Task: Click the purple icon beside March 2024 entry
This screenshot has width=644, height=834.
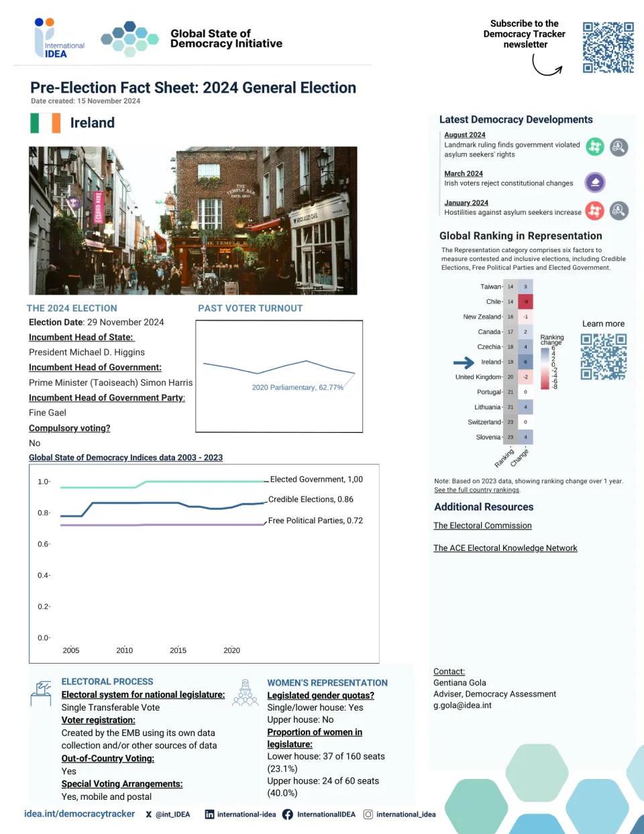Action: click(x=595, y=182)
